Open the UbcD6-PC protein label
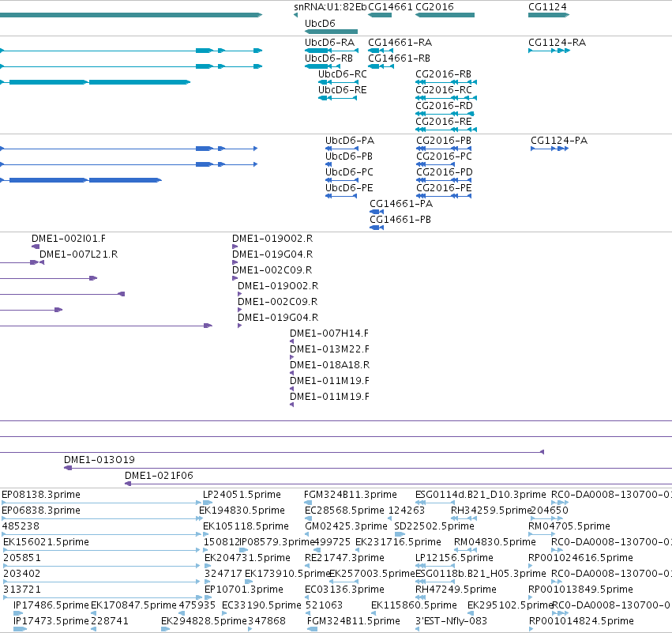The width and height of the screenshot is (672, 633). pos(349,172)
